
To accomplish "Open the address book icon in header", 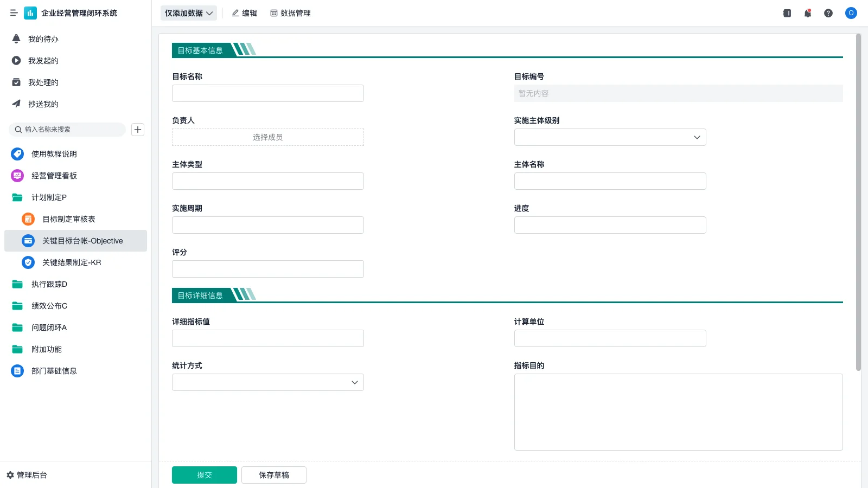I will 787,13.
